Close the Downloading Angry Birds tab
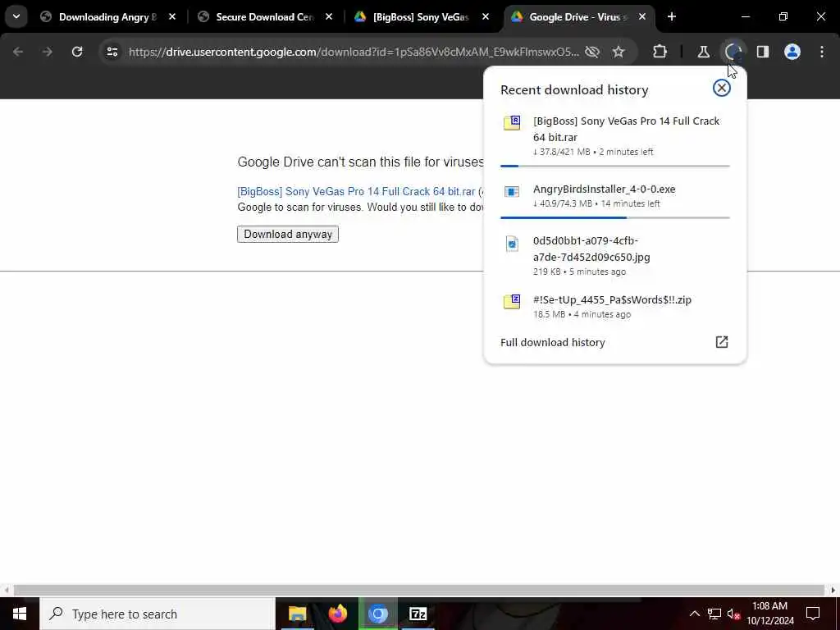The height and width of the screenshot is (630, 840). [172, 17]
